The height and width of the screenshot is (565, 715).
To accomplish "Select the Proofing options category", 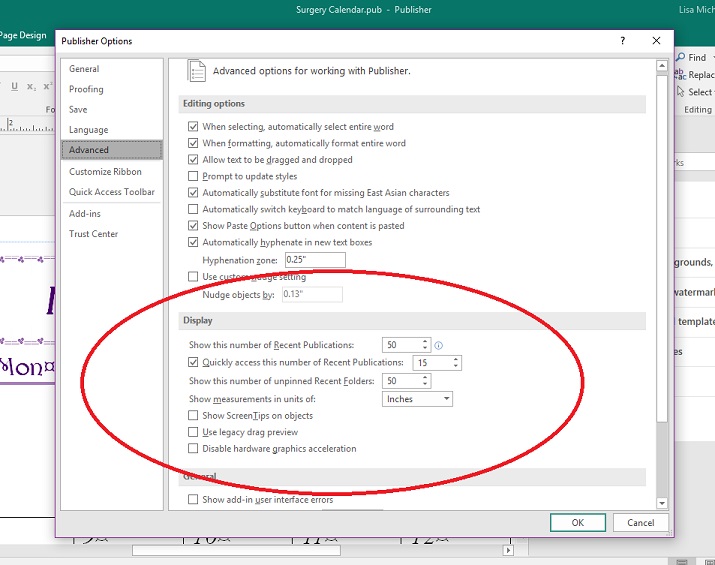I will tap(112, 89).
